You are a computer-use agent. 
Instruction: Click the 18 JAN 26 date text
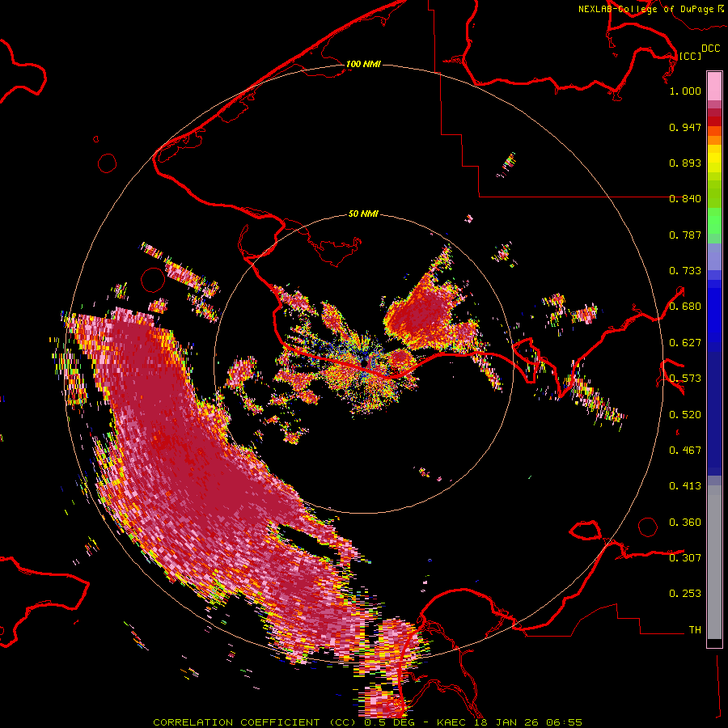coord(508,722)
